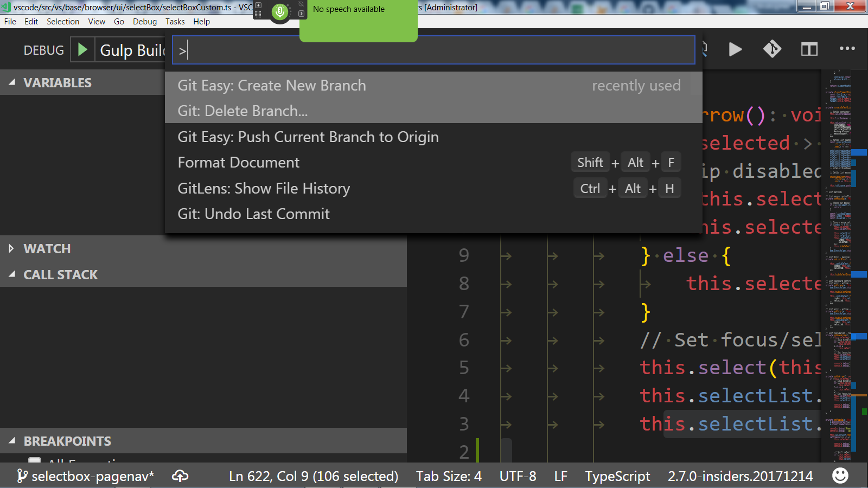Open the Help menu

(x=202, y=22)
